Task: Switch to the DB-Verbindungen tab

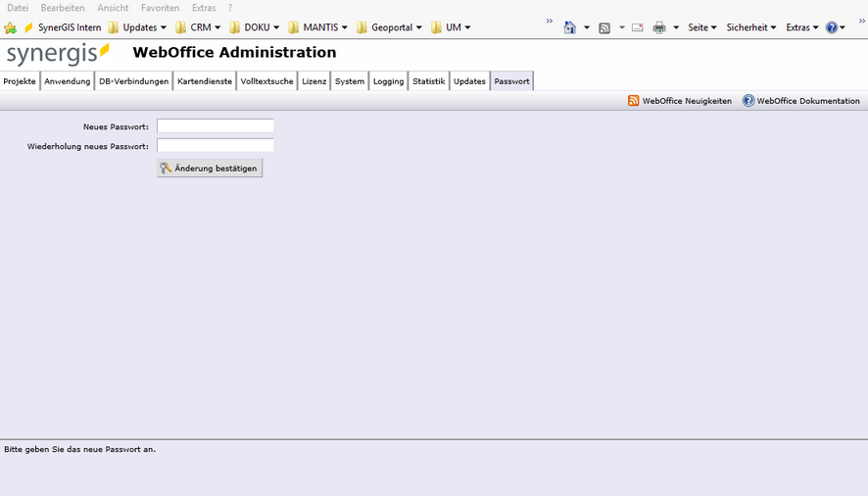Action: click(x=134, y=81)
